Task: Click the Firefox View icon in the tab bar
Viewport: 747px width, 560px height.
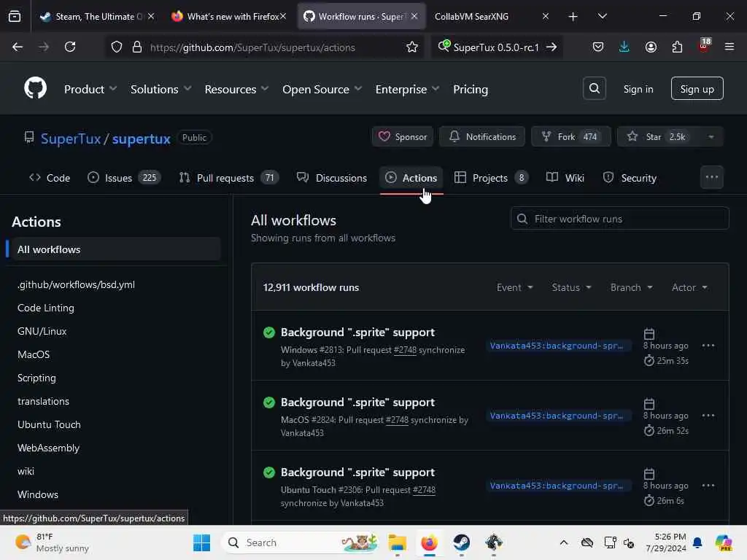Action: click(15, 16)
